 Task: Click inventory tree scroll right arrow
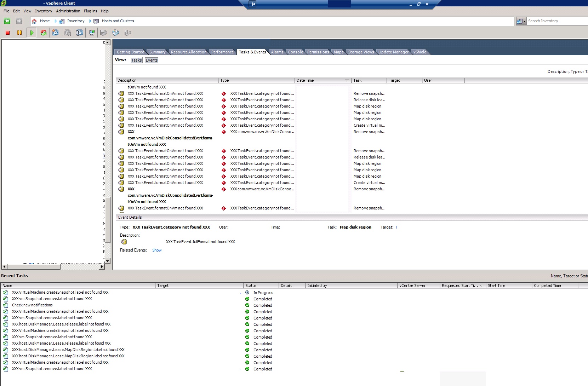[102, 267]
